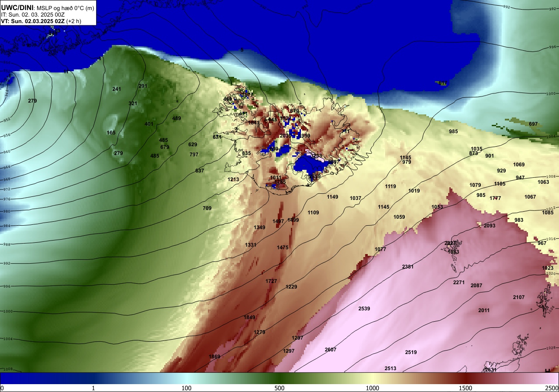This screenshot has width=559, height=392.
Task: Click the map value 1149
Action: (x=332, y=197)
